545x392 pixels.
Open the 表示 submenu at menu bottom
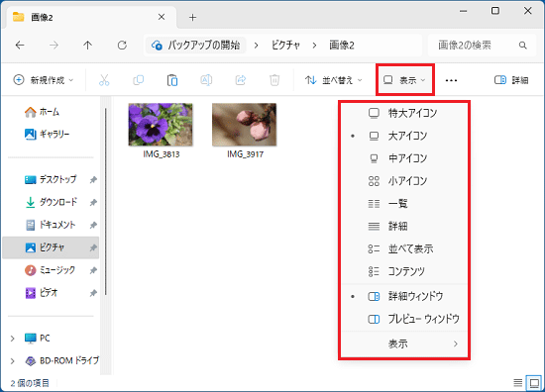point(404,343)
